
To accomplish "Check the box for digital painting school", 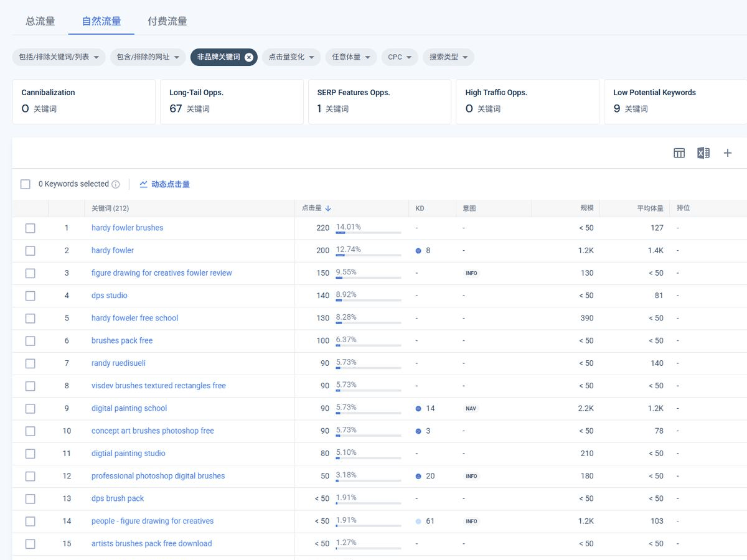I will click(30, 409).
